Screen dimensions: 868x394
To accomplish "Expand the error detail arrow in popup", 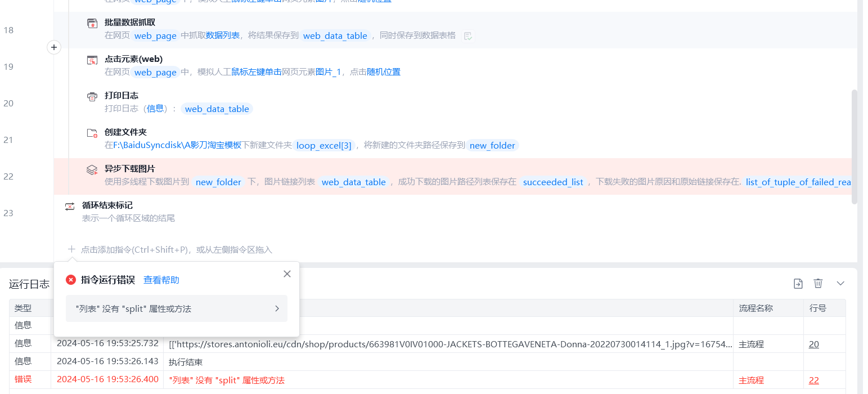I will pos(277,308).
